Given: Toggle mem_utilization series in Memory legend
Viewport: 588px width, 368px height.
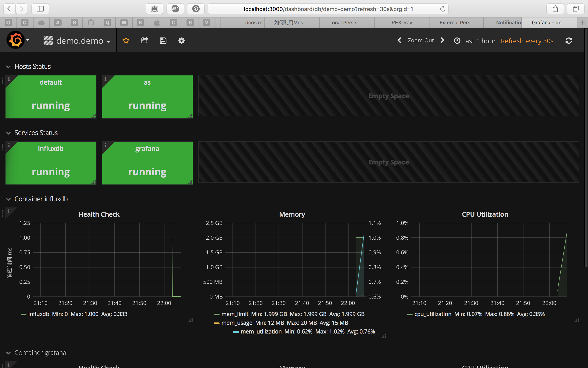Looking at the screenshot, I should (x=261, y=331).
